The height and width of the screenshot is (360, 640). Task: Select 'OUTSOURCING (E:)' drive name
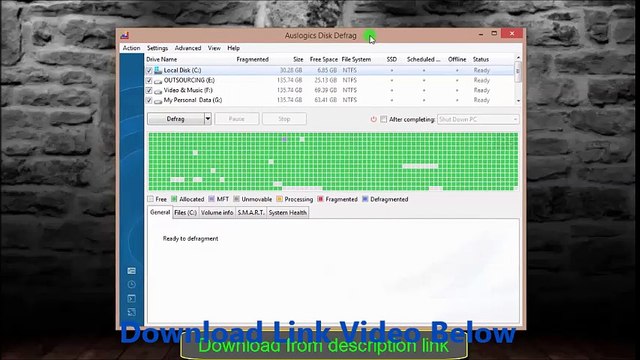[x=189, y=80]
